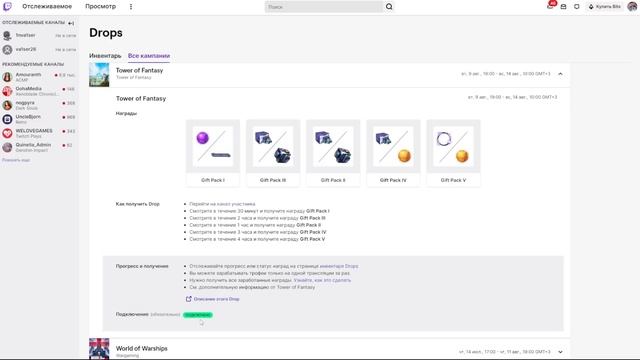Click the valser26 channel name
Screen dimensions: 640x360
26,49
